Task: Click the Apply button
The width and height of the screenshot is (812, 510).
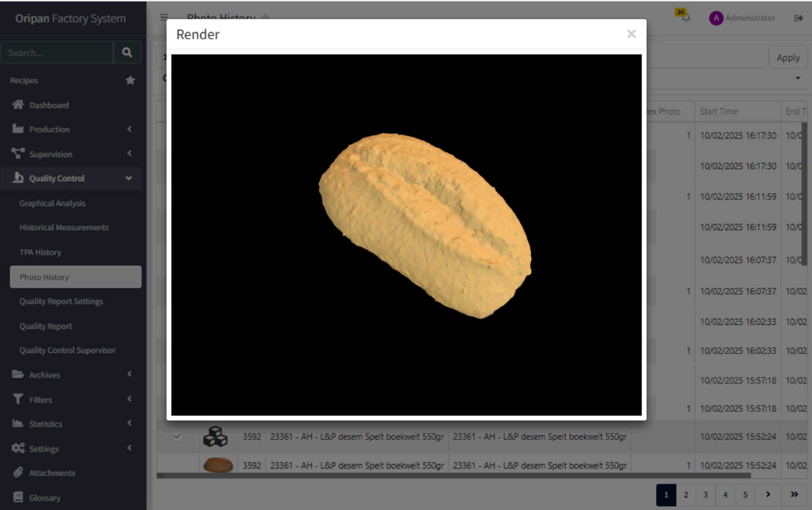Action: pos(788,58)
